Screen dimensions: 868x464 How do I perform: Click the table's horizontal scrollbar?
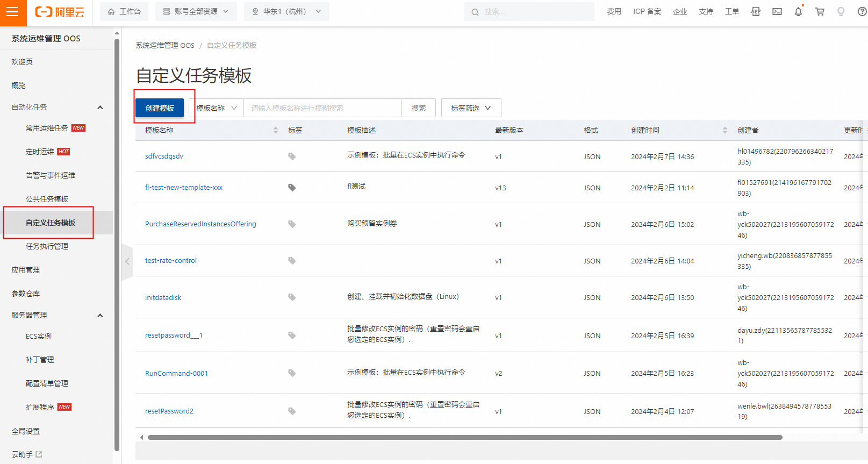click(x=465, y=437)
